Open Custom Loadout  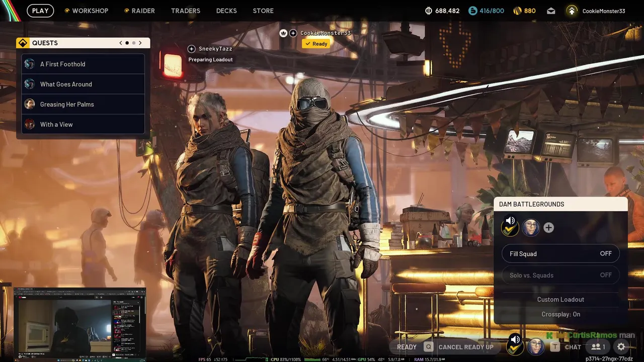560,300
